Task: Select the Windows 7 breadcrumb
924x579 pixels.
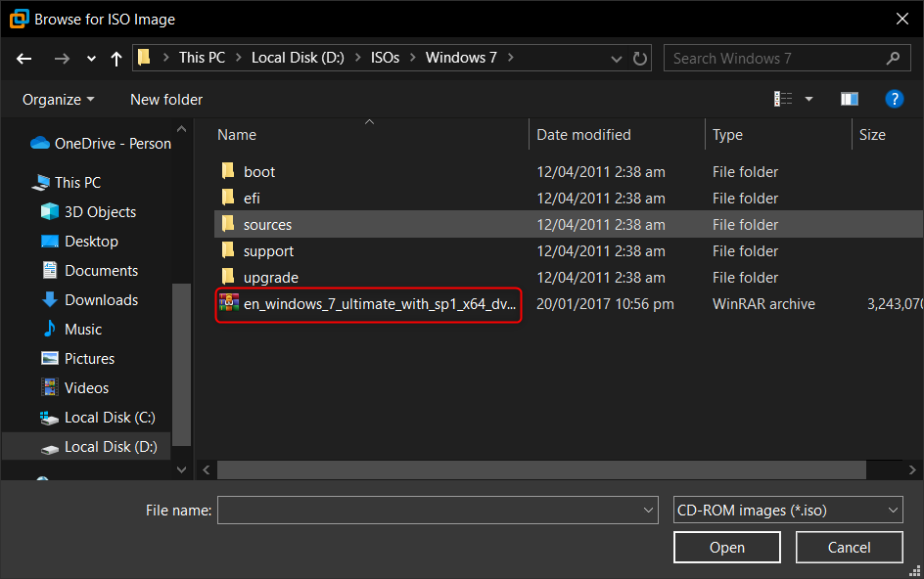Action: coord(461,58)
